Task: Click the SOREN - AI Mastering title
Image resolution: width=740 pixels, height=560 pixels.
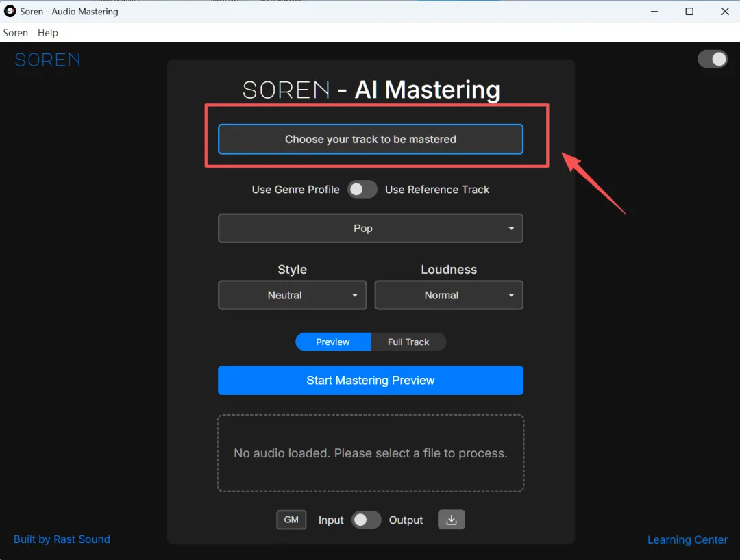Action: 371,90
